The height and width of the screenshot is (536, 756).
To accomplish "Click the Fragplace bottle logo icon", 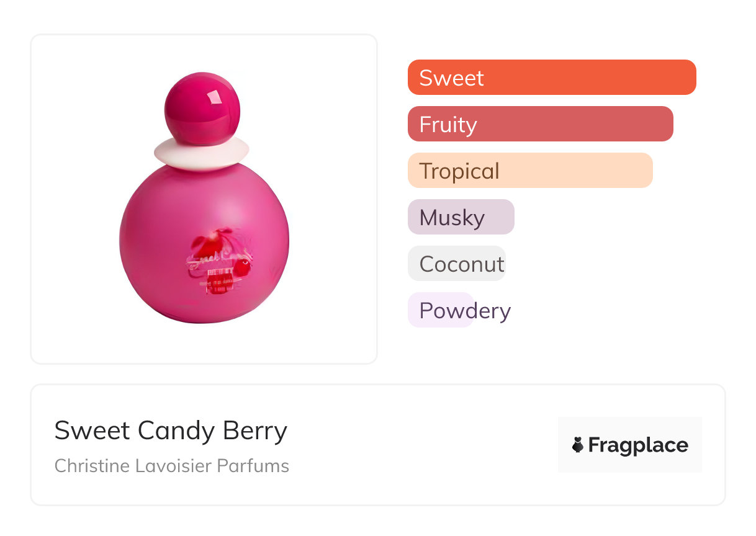I will coord(578,445).
